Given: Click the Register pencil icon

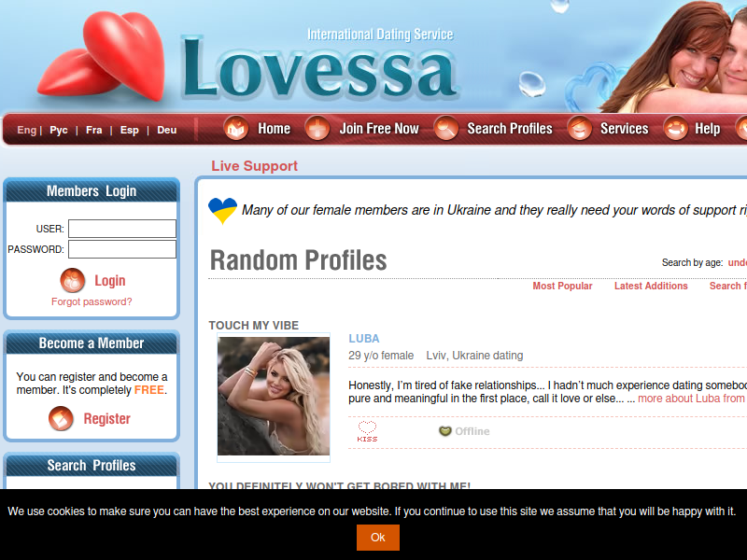Looking at the screenshot, I should [61, 418].
